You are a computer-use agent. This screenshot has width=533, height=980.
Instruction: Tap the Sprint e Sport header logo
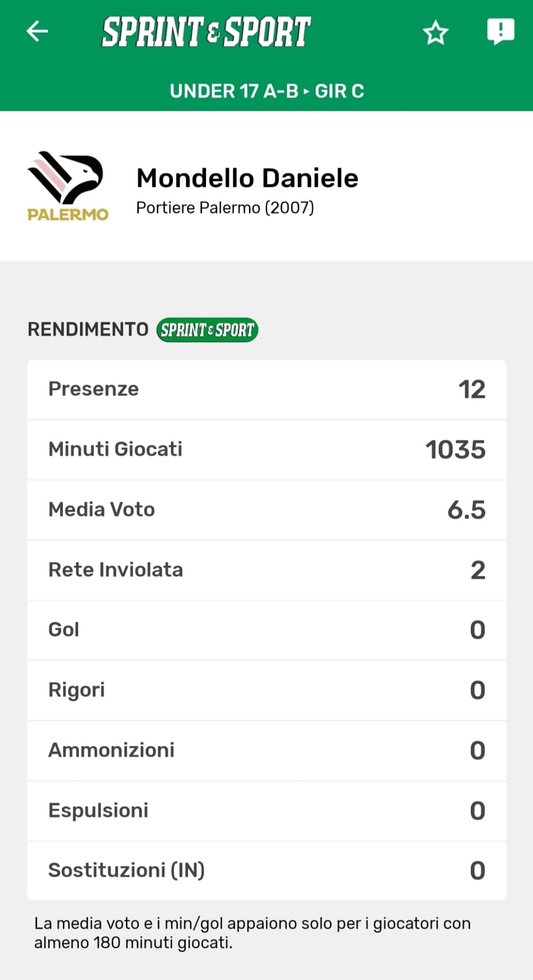(206, 32)
